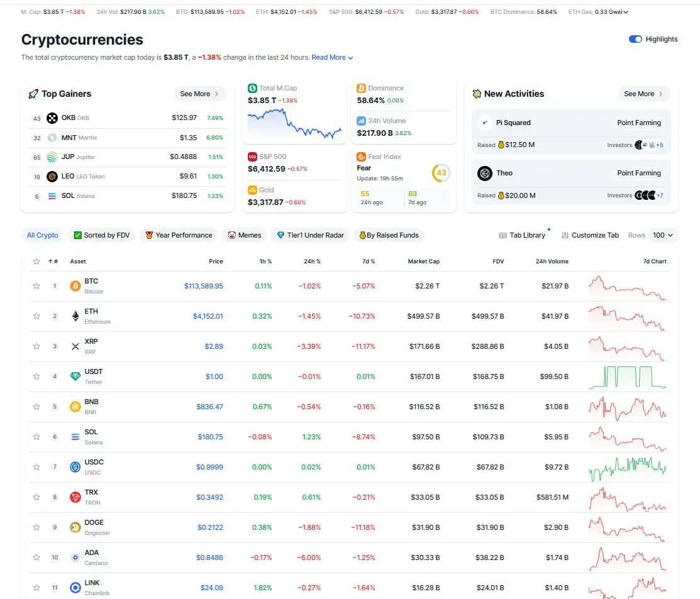
Task: Toggle the favorite star for DOGE
Action: tap(36, 527)
